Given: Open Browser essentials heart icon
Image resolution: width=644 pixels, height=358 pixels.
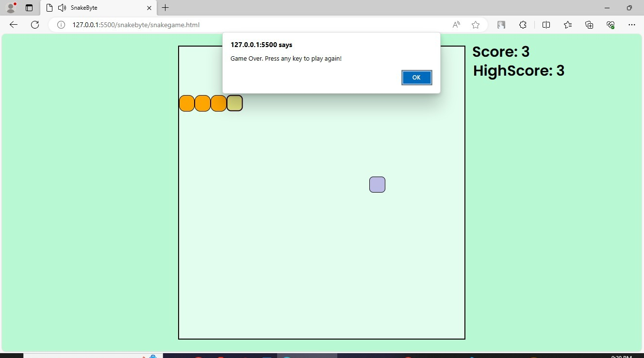Looking at the screenshot, I should (x=611, y=25).
